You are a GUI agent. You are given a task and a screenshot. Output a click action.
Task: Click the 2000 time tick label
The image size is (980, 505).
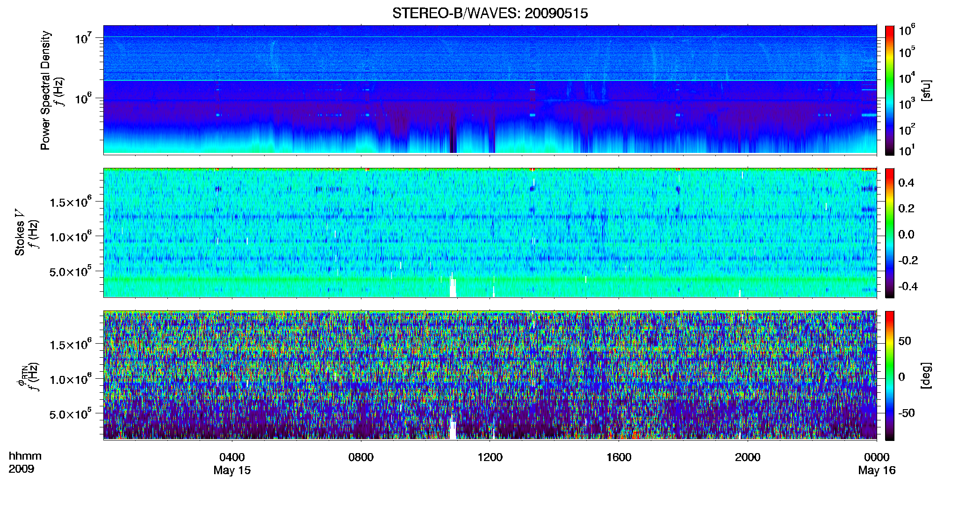point(748,457)
